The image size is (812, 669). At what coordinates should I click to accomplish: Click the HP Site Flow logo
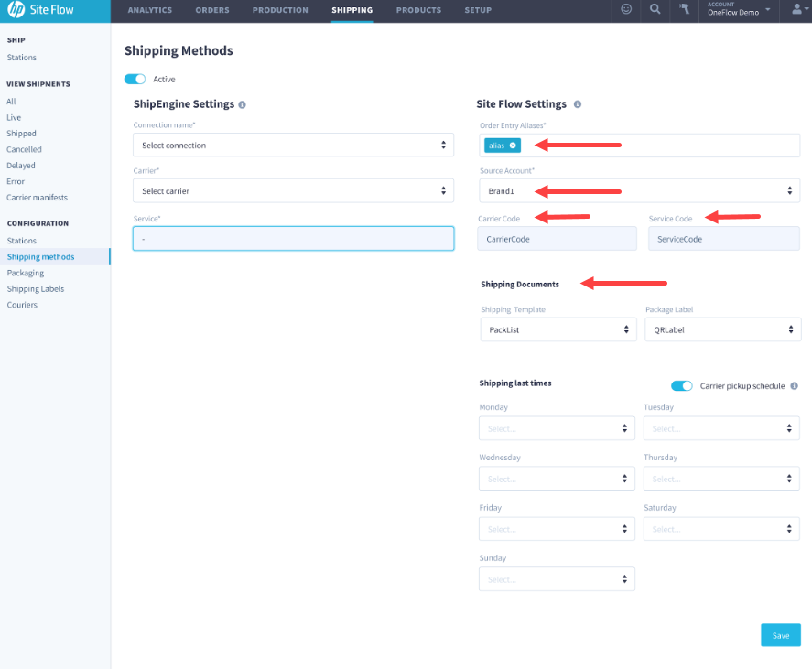coord(41,11)
